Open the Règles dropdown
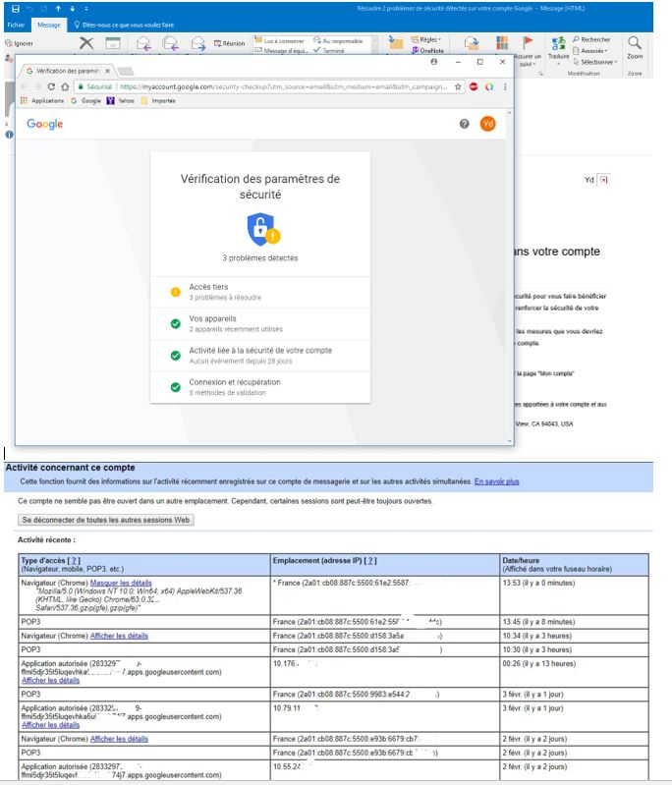 point(426,39)
